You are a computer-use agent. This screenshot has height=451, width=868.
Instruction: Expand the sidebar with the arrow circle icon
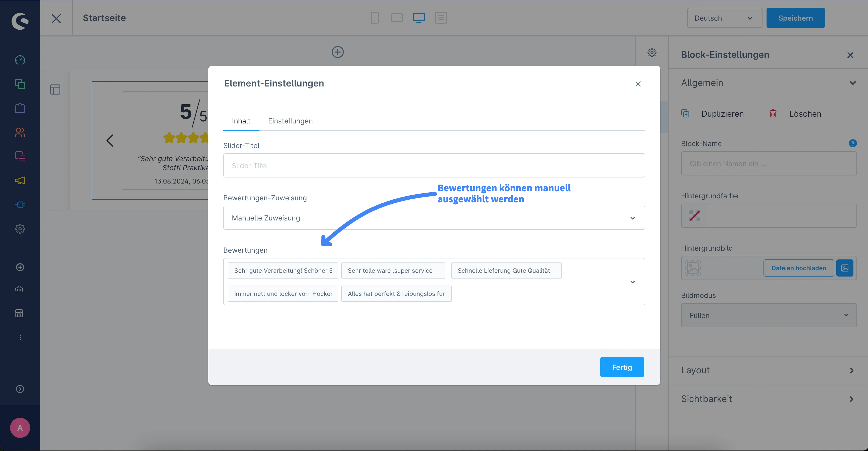20,389
